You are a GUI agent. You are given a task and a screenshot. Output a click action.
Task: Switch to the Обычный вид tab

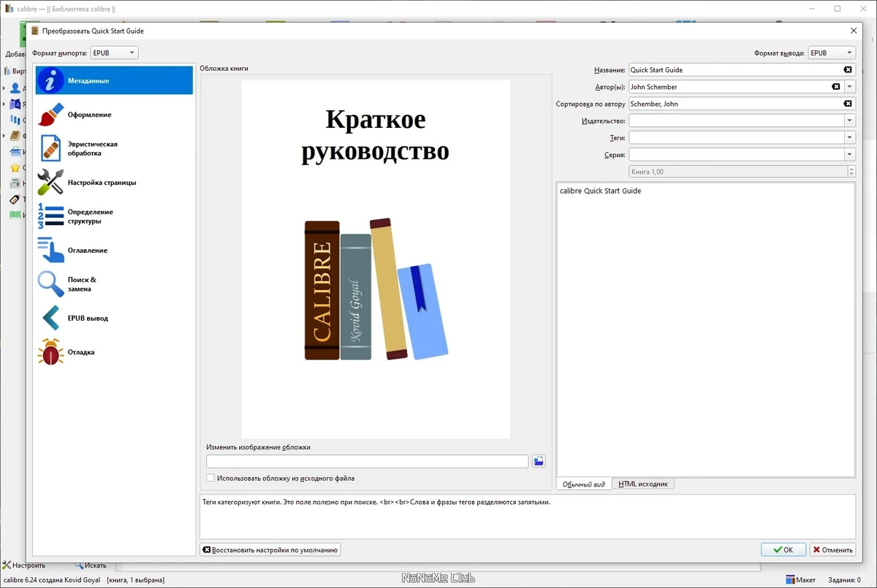coord(583,484)
